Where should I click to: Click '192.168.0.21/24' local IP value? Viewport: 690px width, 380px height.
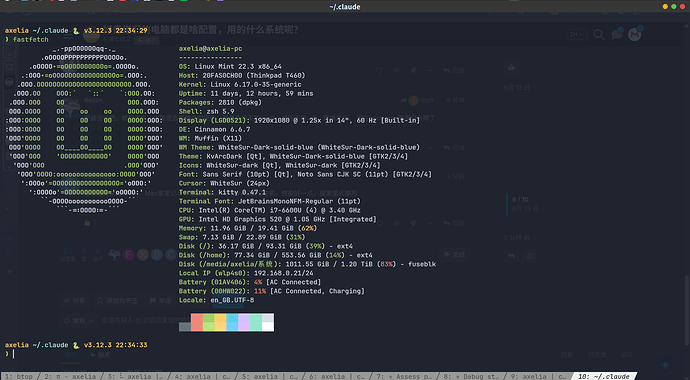283,273
